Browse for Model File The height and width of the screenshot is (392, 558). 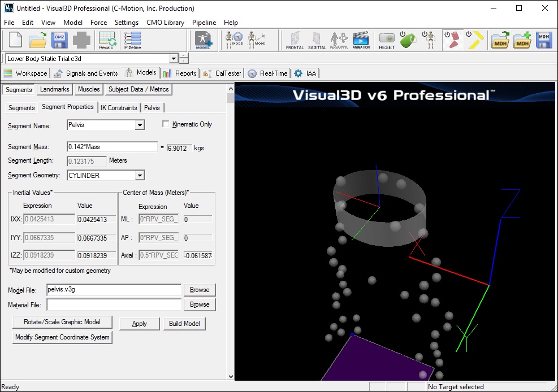click(200, 290)
